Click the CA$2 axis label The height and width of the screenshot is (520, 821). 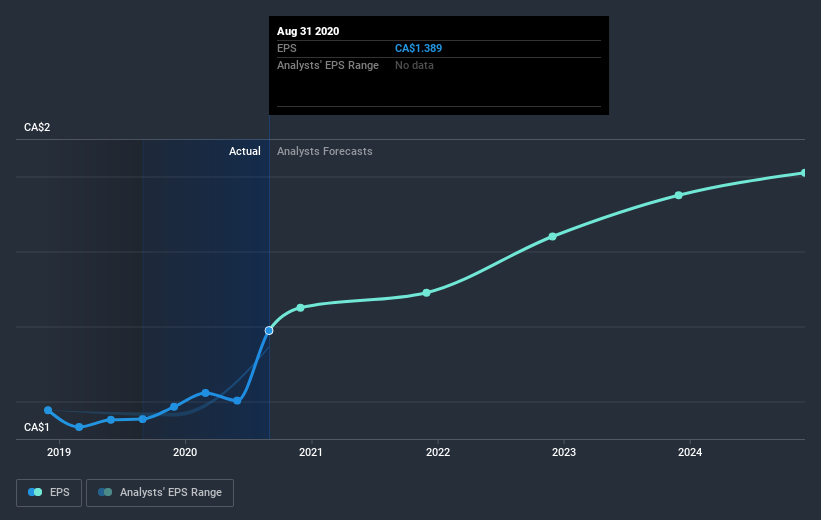[37, 127]
